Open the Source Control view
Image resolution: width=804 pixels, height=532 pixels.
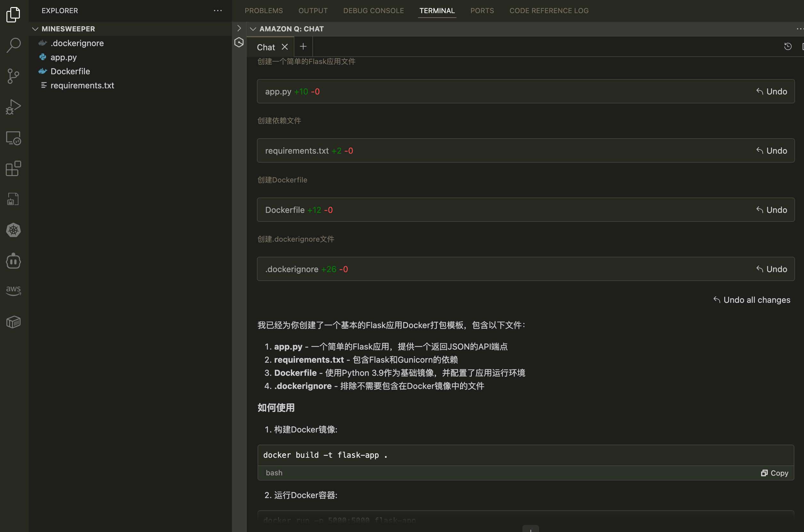tap(13, 76)
